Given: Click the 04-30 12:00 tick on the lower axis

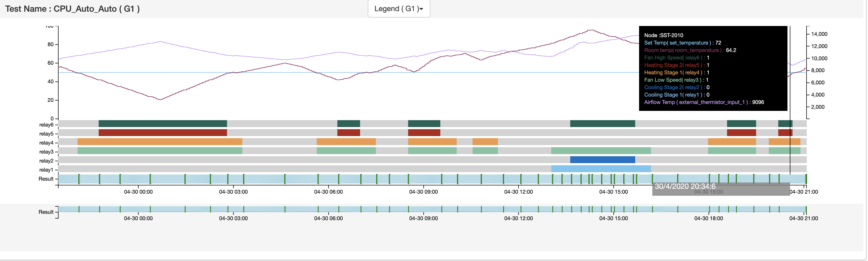Looking at the screenshot, I should 518,219.
